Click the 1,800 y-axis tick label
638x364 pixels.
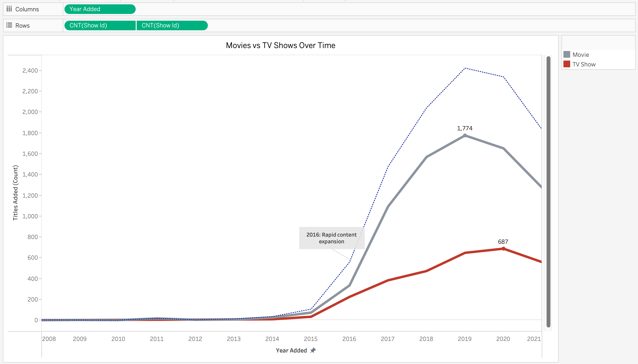30,133
